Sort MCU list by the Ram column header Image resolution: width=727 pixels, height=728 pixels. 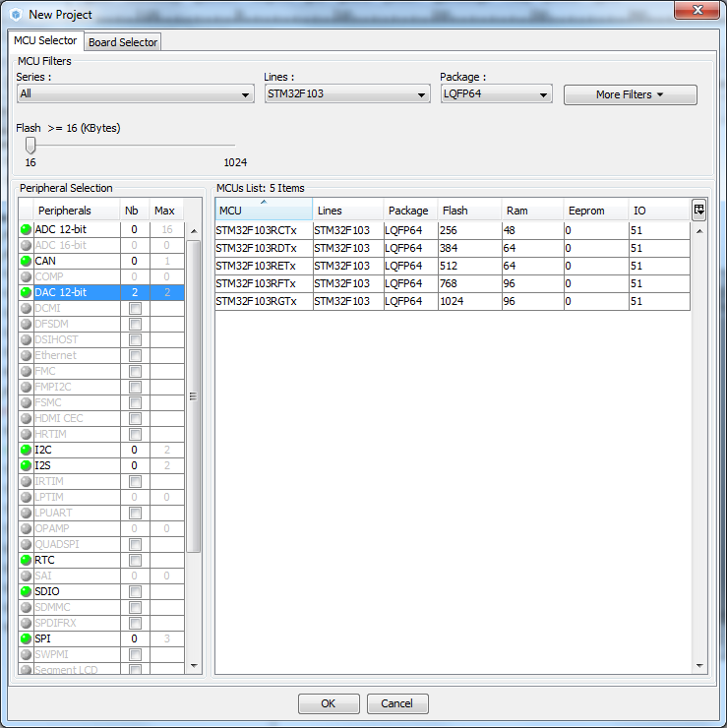[533, 211]
